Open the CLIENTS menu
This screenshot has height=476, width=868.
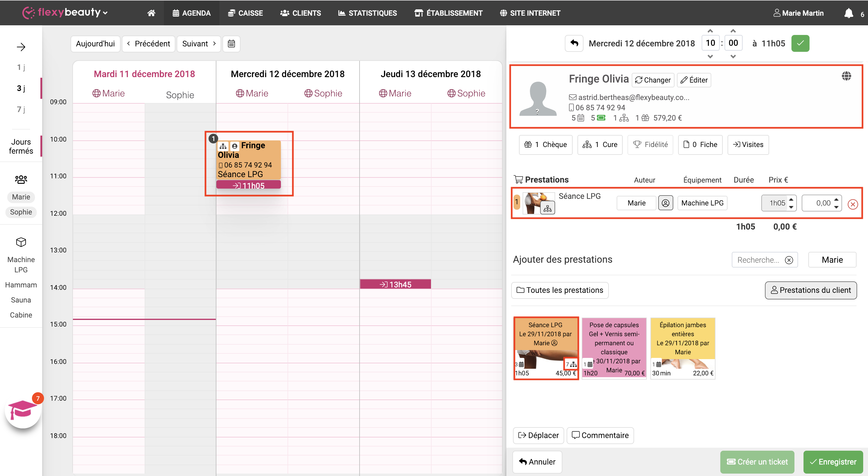tap(300, 13)
